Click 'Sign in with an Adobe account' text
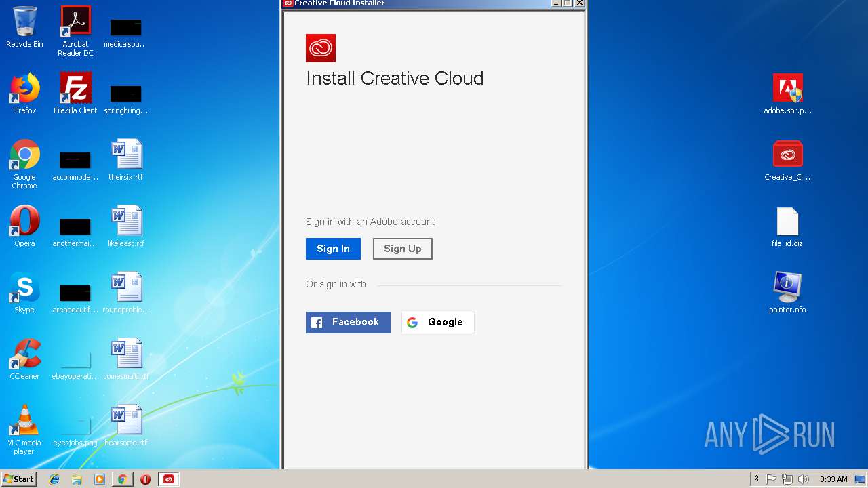The width and height of the screenshot is (868, 488). coord(370,222)
